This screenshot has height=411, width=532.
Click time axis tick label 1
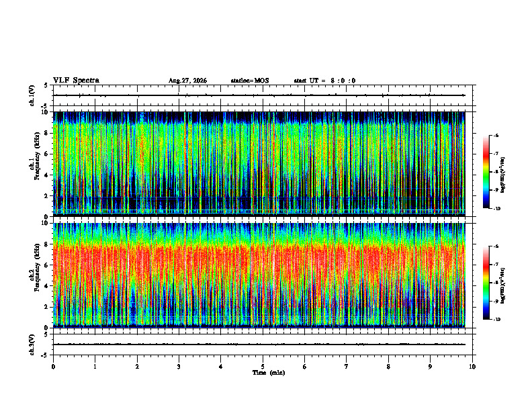(95, 367)
